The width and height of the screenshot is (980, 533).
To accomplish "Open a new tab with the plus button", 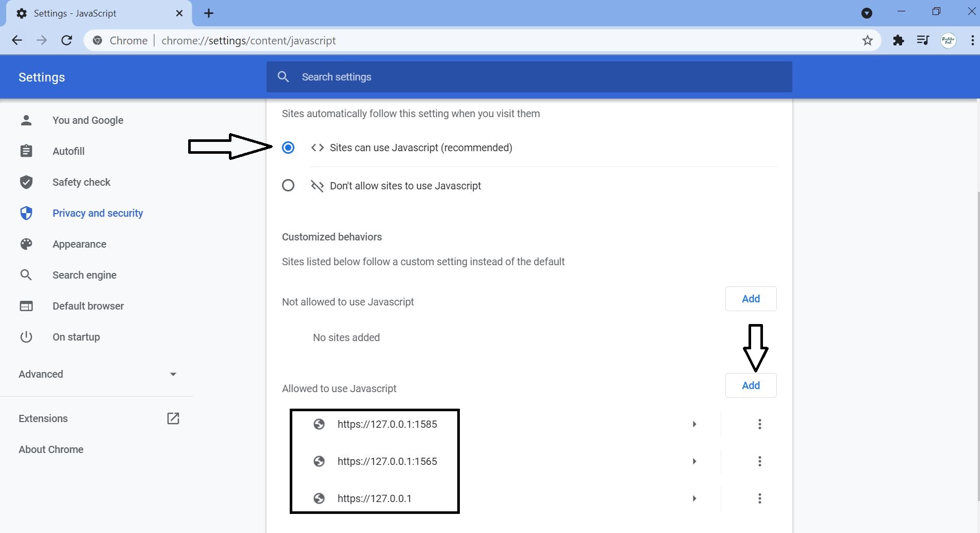I will click(209, 13).
